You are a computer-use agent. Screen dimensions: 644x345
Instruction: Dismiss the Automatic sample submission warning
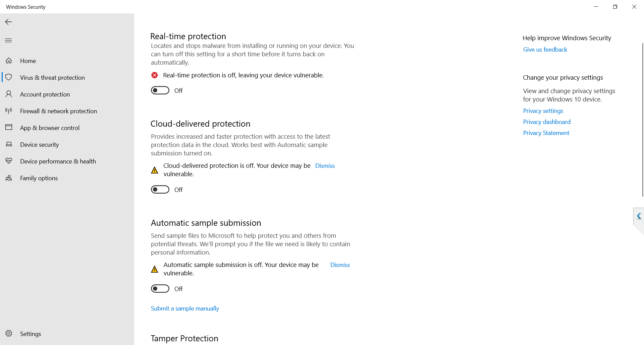[340, 265]
